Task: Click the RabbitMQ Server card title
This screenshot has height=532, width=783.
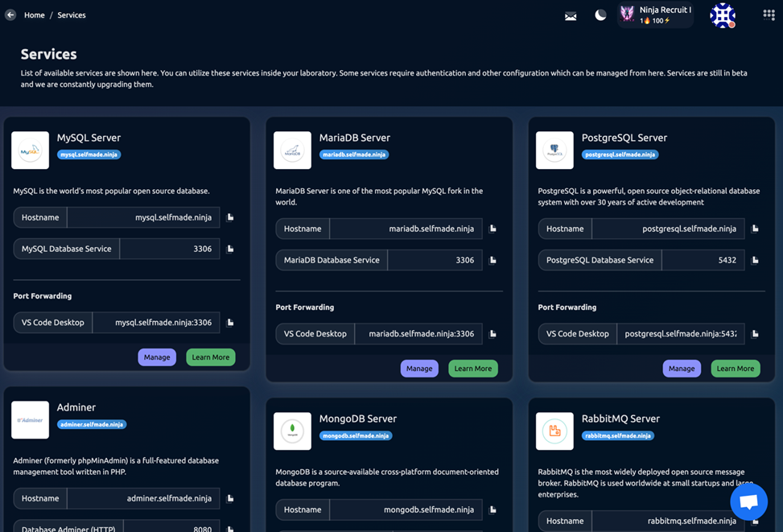Action: tap(620, 419)
